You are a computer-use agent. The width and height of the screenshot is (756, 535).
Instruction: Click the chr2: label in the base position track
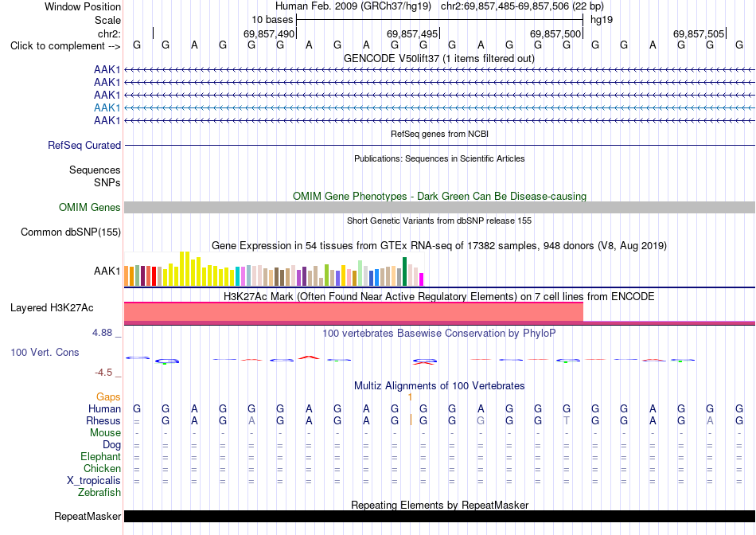109,33
